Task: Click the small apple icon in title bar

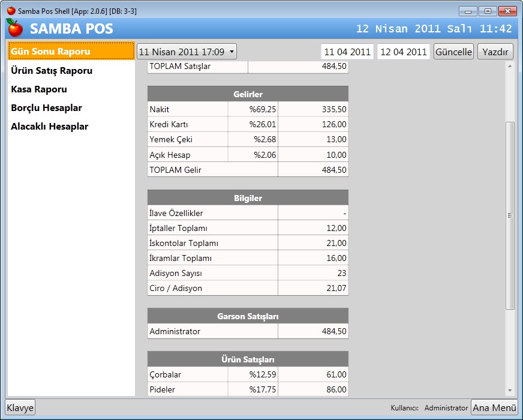Action: (x=11, y=11)
